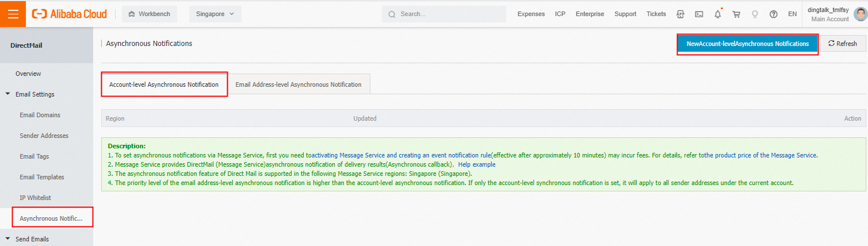
Task: Open the shopping cart icon
Action: coord(736,14)
